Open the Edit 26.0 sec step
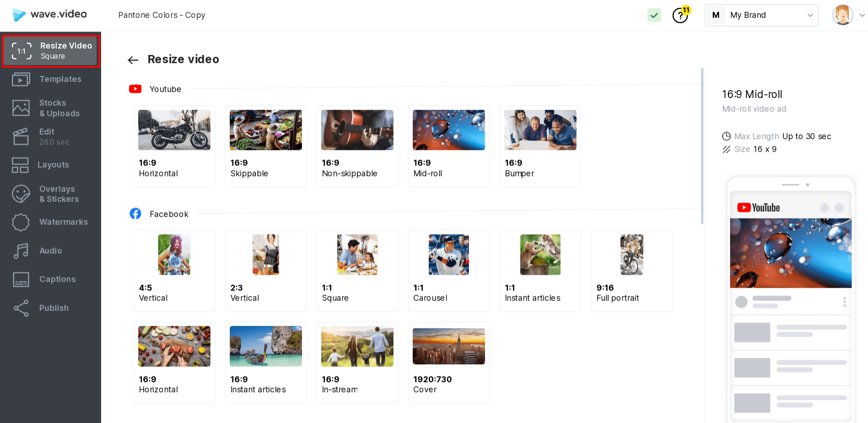The height and width of the screenshot is (423, 868). click(x=50, y=137)
